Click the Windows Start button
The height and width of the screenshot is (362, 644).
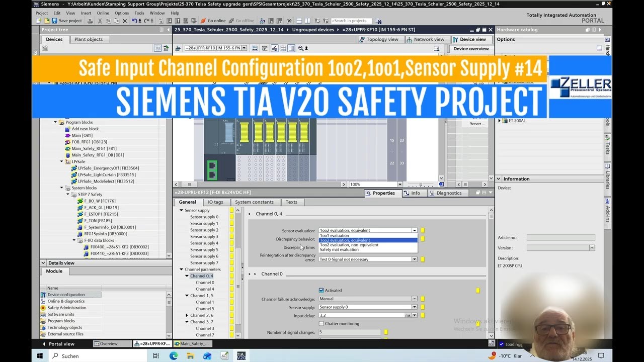pyautogui.click(x=40, y=355)
